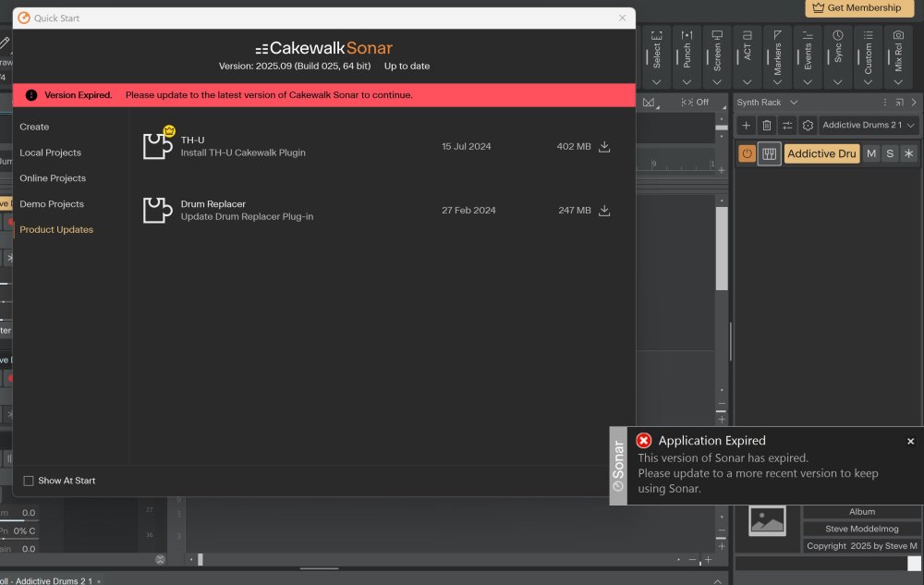Open Addictive Drums keyboard interface icon
This screenshot has height=585, width=924.
click(769, 153)
